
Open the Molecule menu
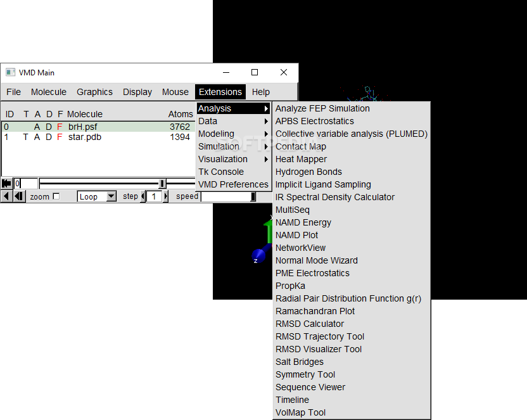coord(49,92)
